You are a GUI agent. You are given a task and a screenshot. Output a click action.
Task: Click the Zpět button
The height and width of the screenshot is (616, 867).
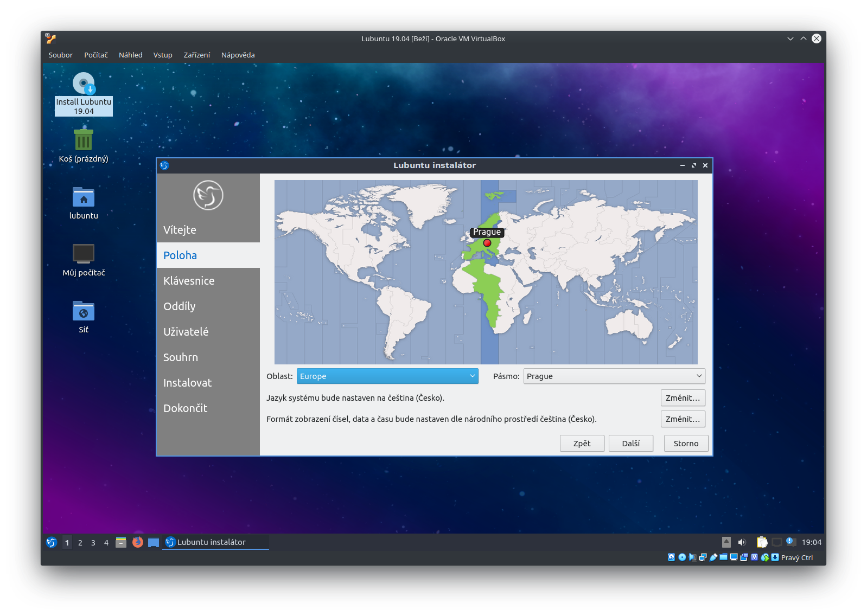pyautogui.click(x=582, y=444)
